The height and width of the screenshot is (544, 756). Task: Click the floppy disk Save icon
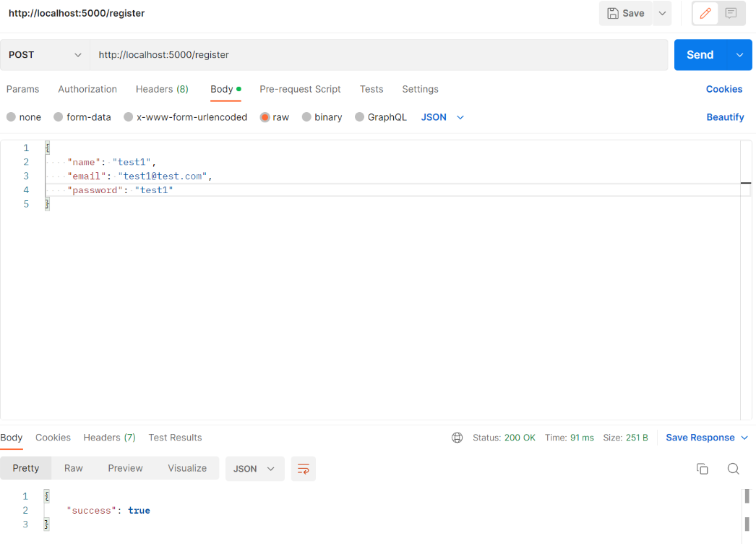[x=613, y=14]
